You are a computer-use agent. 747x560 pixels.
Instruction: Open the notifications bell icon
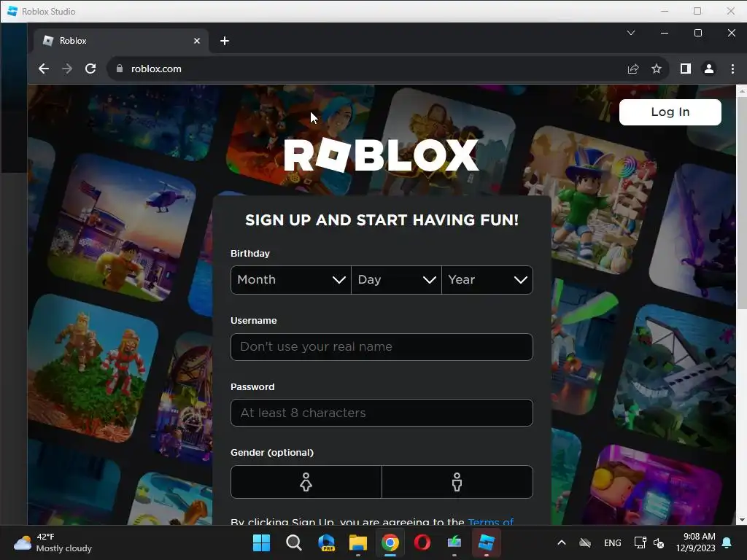click(x=727, y=542)
